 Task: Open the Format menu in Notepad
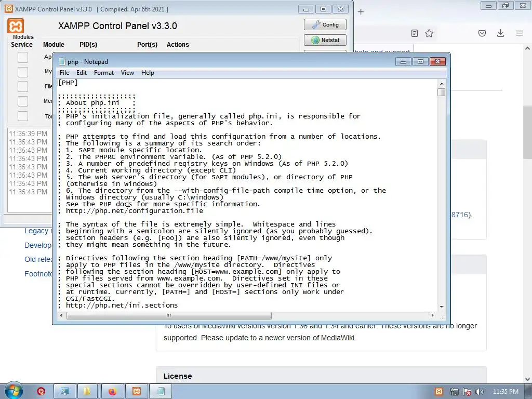[104, 73]
